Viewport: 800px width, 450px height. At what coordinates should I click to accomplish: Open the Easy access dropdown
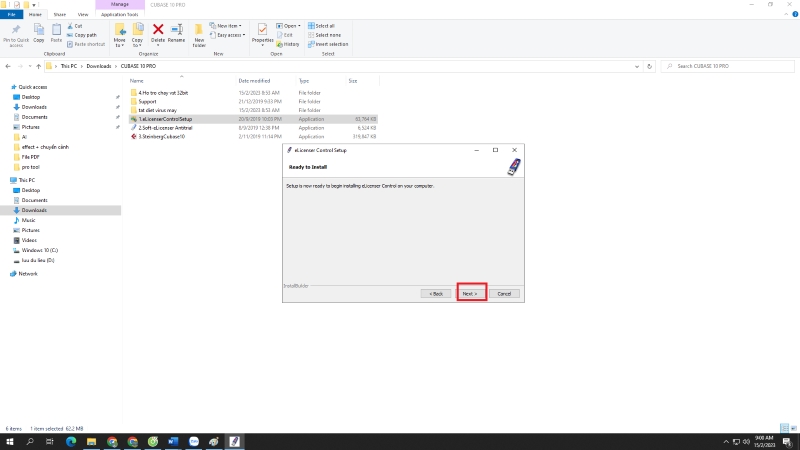click(x=228, y=35)
